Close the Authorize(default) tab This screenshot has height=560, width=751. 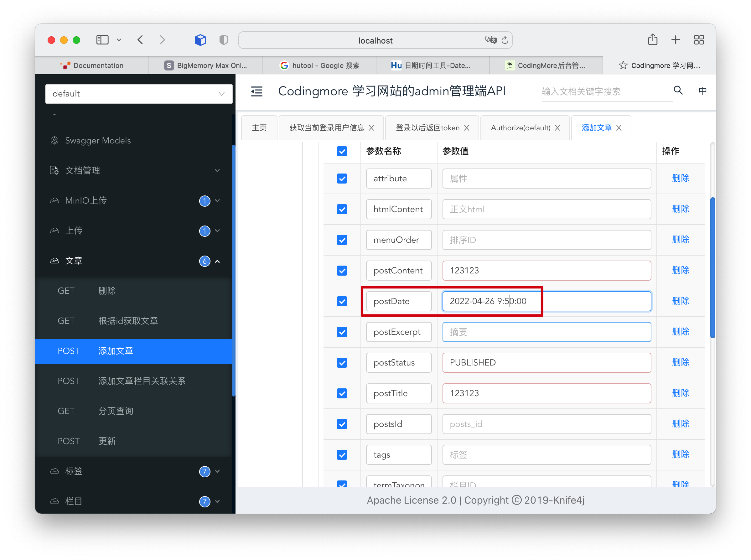[x=557, y=128]
